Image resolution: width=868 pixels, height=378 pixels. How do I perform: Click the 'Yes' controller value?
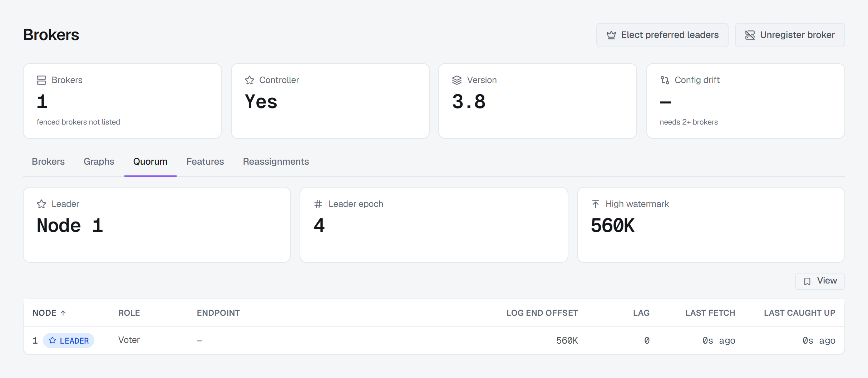(x=261, y=102)
